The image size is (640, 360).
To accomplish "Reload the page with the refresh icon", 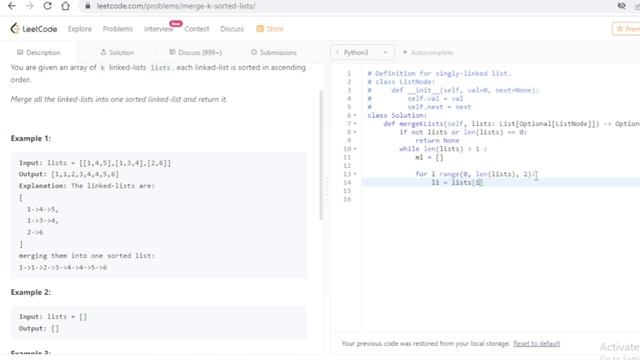I will (x=47, y=6).
